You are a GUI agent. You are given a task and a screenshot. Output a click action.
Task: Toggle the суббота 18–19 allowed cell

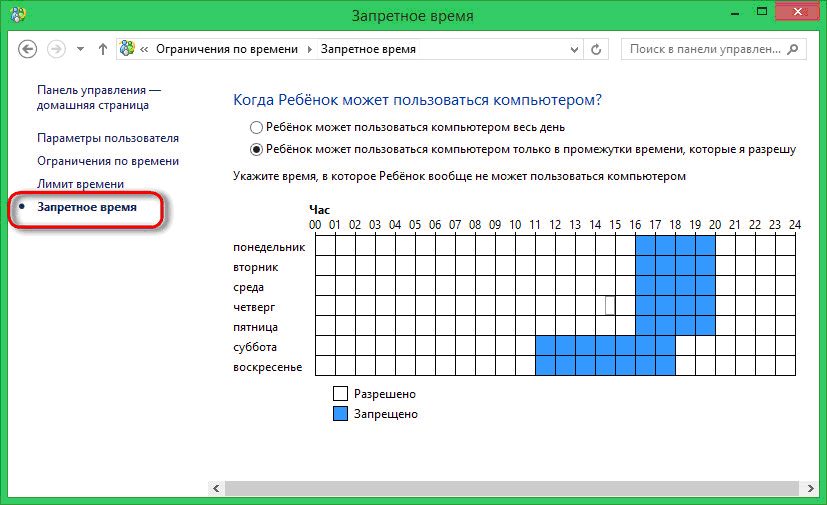685,346
